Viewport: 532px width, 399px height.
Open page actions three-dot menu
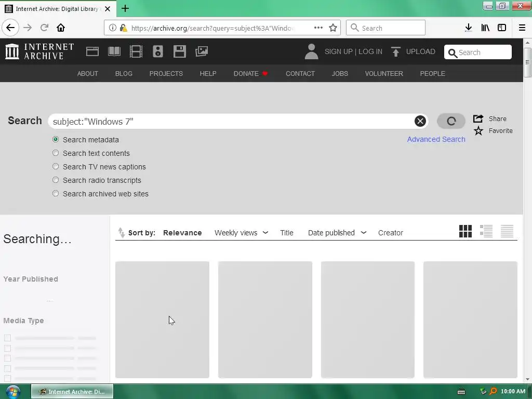pyautogui.click(x=318, y=28)
